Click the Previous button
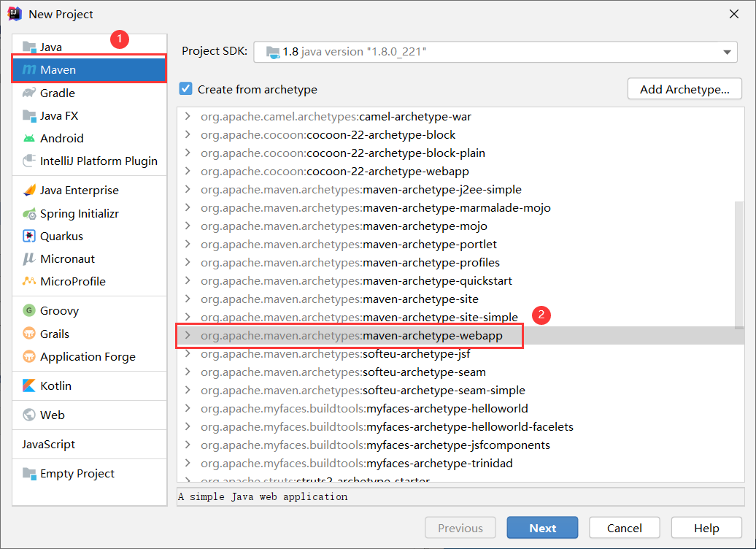This screenshot has width=756, height=549. [460, 528]
